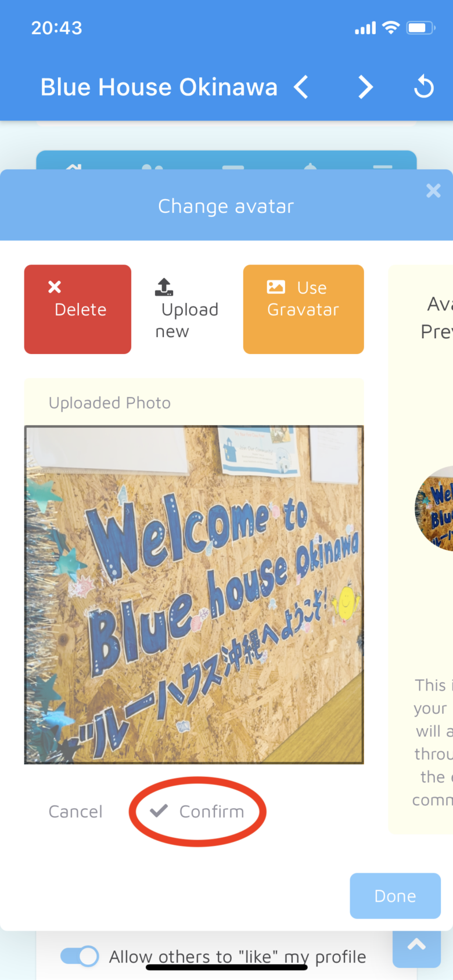453x980 pixels.
Task: Close the Change avatar dialog
Action: click(433, 191)
